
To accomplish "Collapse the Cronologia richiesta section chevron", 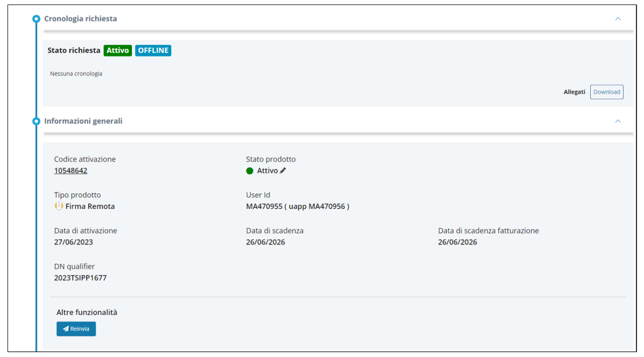I will pos(618,19).
